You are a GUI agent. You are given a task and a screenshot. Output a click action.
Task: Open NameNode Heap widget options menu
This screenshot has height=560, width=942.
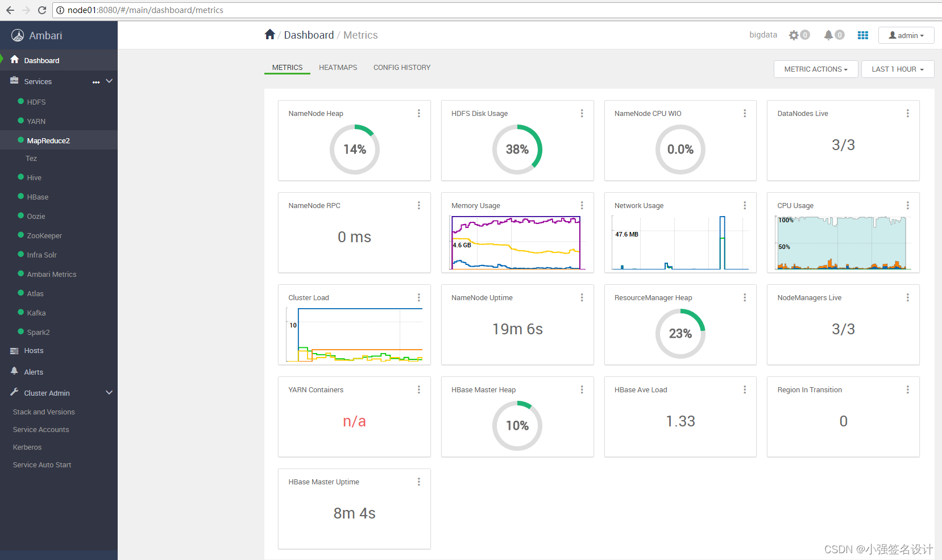(x=419, y=113)
